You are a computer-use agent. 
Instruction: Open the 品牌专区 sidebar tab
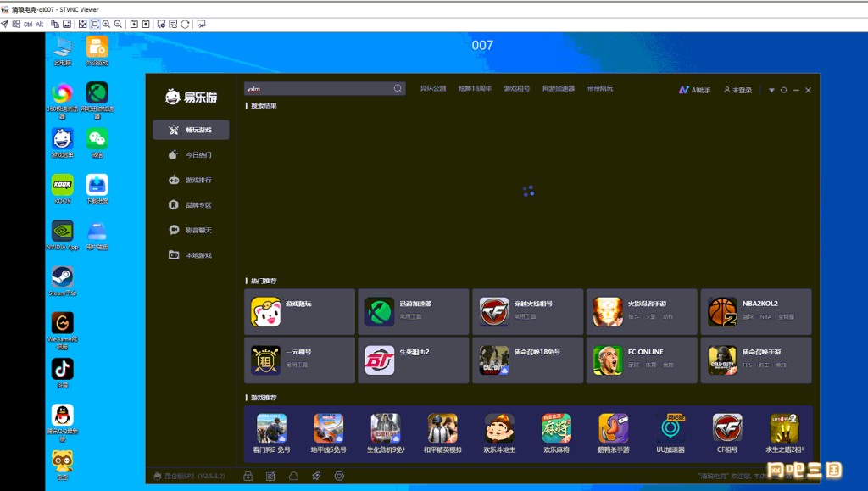pos(191,205)
